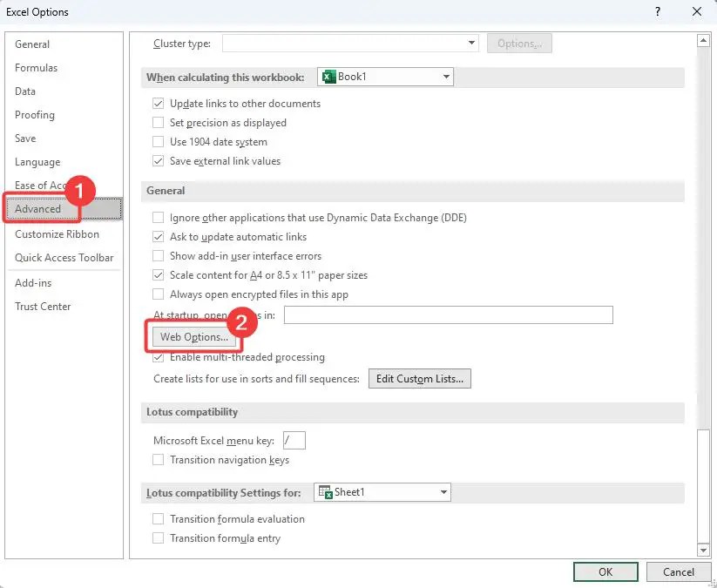
Task: Confirm with the OK button
Action: tap(605, 572)
